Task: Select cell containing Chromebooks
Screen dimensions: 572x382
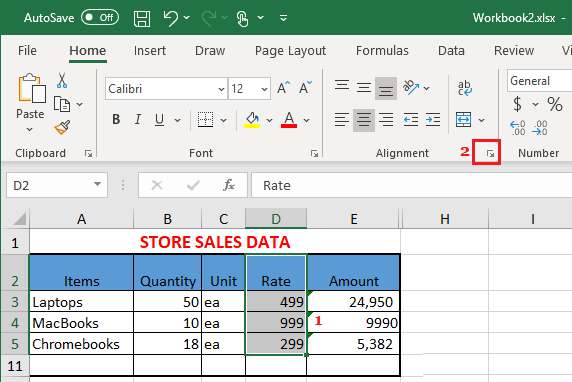Action: (x=81, y=344)
